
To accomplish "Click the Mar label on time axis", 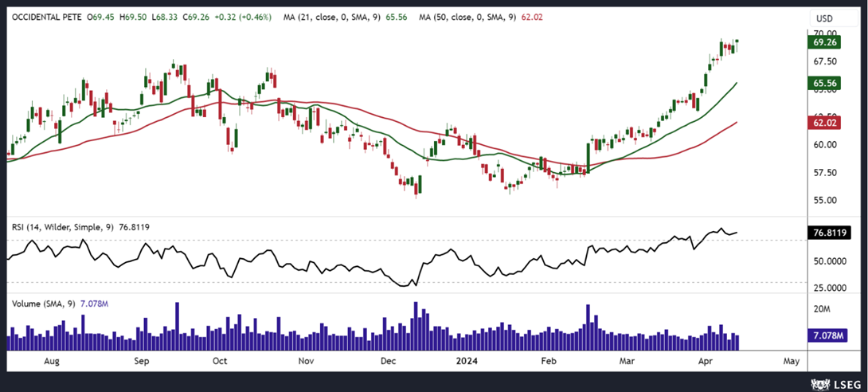I will click(x=627, y=361).
